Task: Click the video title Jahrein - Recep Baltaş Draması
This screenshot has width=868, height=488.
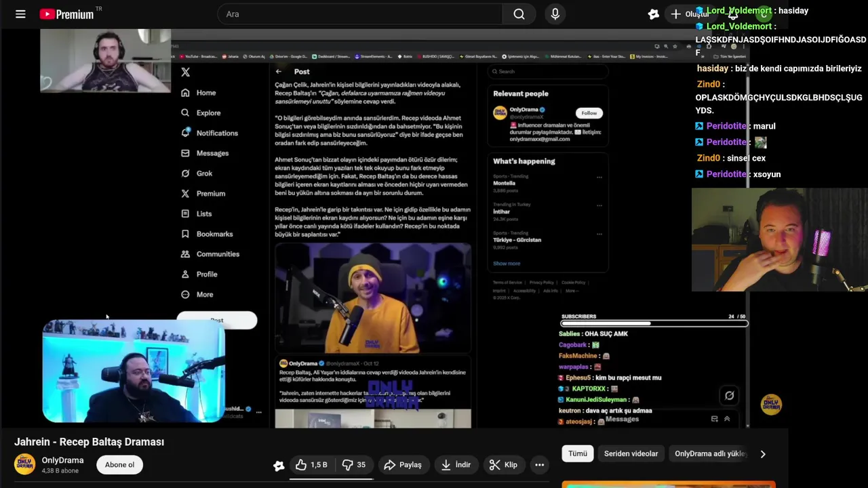Action: click(x=90, y=442)
